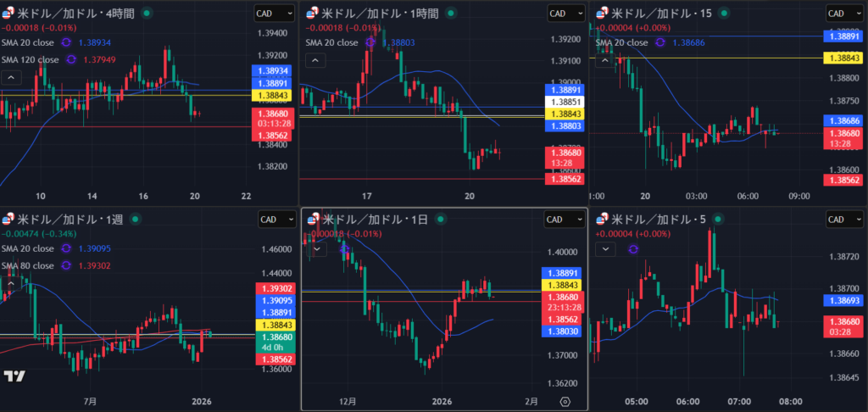Expand the 5-minute chart indicator legend
Image resolution: width=868 pixels, height=412 pixels.
(x=605, y=248)
